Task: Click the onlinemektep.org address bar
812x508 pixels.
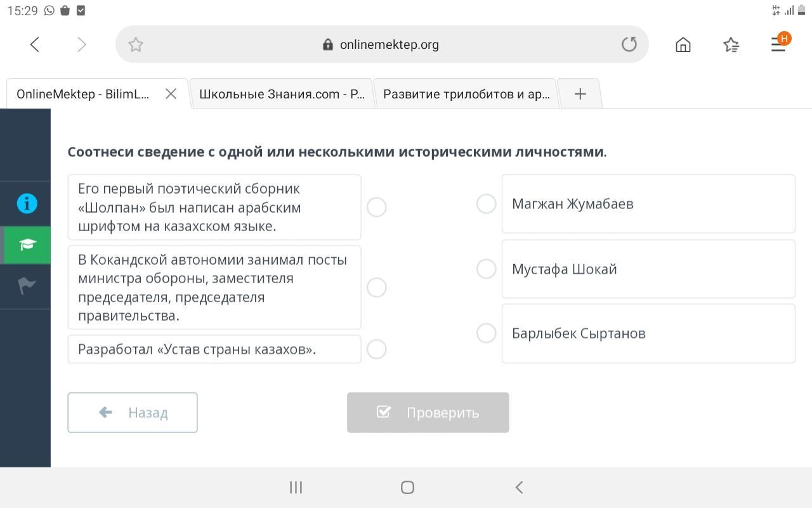Action: (382, 44)
